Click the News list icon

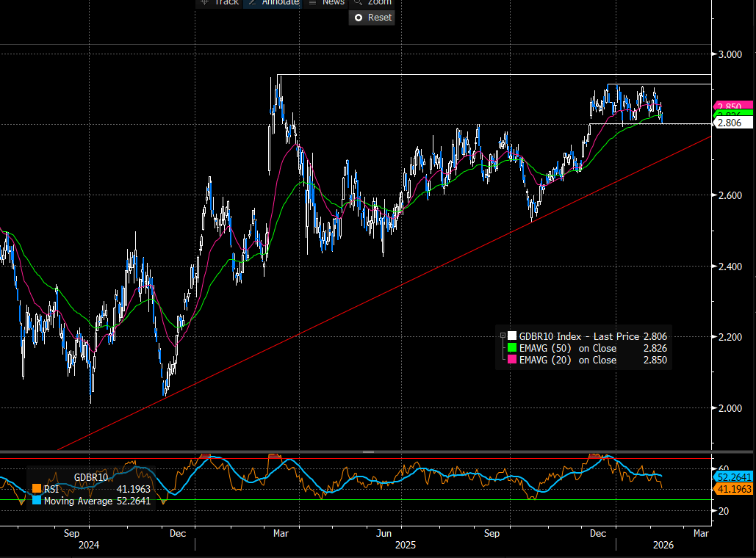[312, 2]
